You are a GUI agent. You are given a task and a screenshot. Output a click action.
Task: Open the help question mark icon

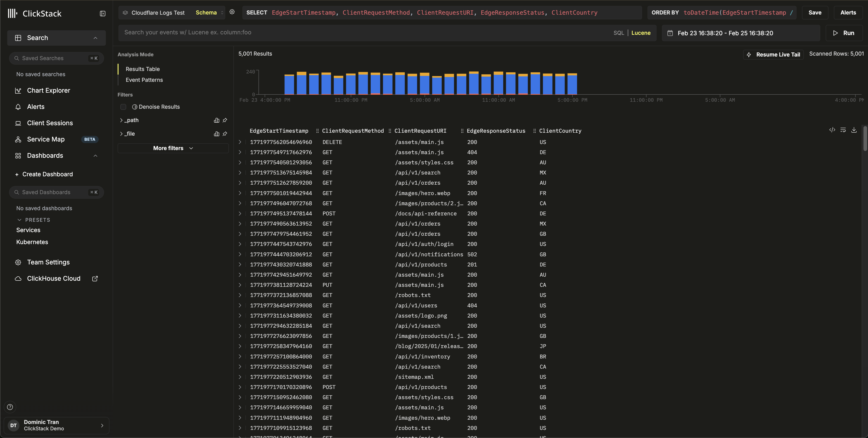tap(10, 407)
